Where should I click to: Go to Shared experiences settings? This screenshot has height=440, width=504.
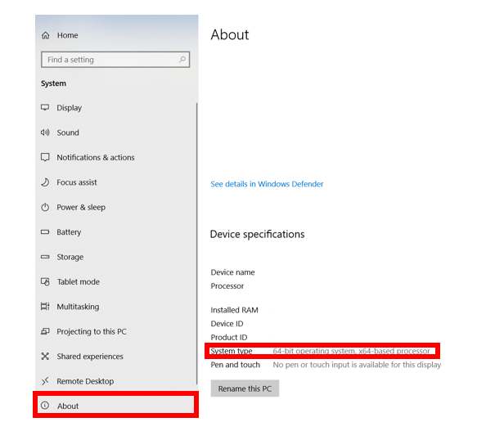89,357
